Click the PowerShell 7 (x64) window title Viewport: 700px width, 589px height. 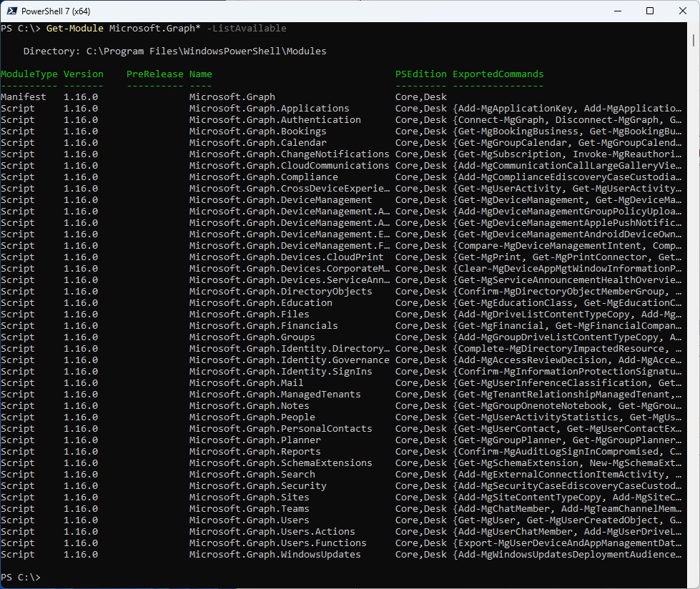[56, 11]
